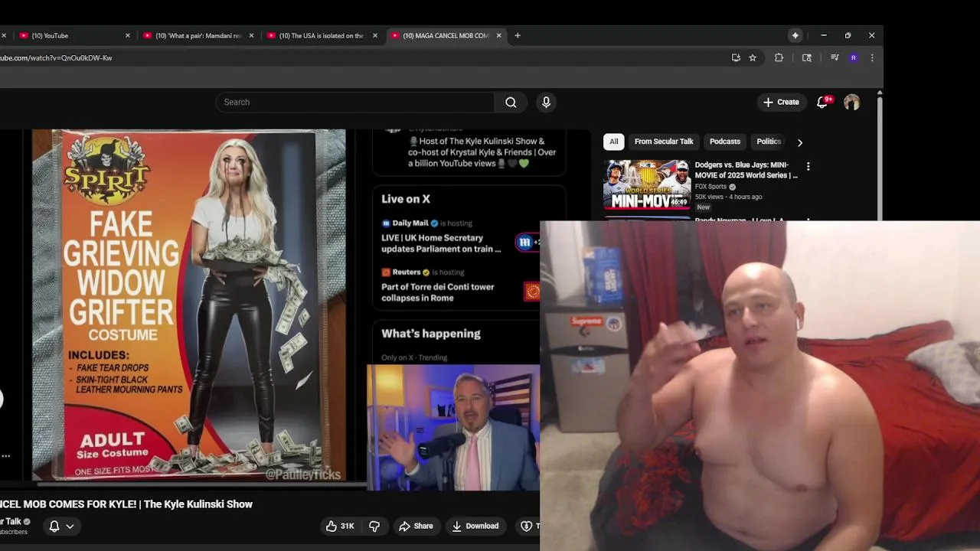Click the 31K like count

347,527
